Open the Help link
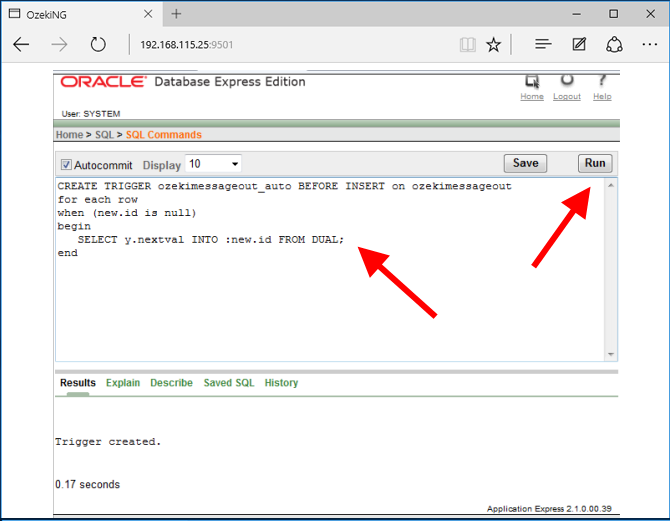Image resolution: width=670 pixels, height=521 pixels. [602, 97]
